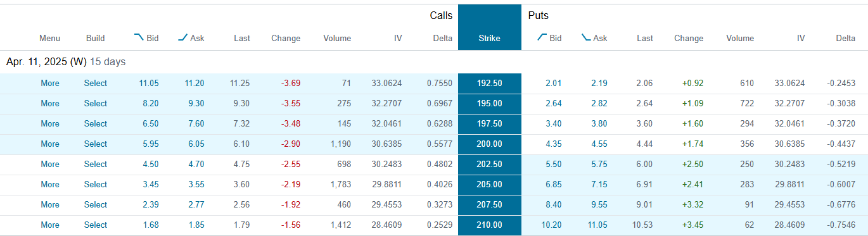Click put ask price 11.05
868x236 pixels.
tap(597, 225)
